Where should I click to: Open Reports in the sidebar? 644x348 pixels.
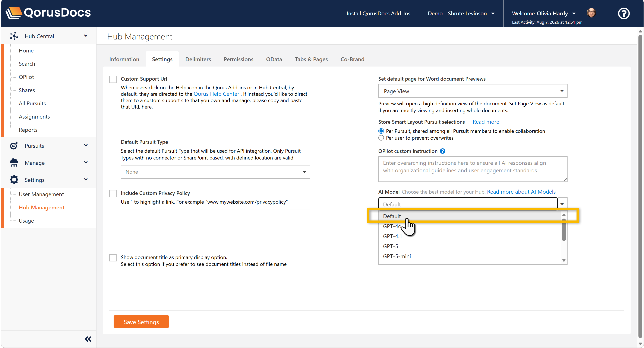pos(28,130)
